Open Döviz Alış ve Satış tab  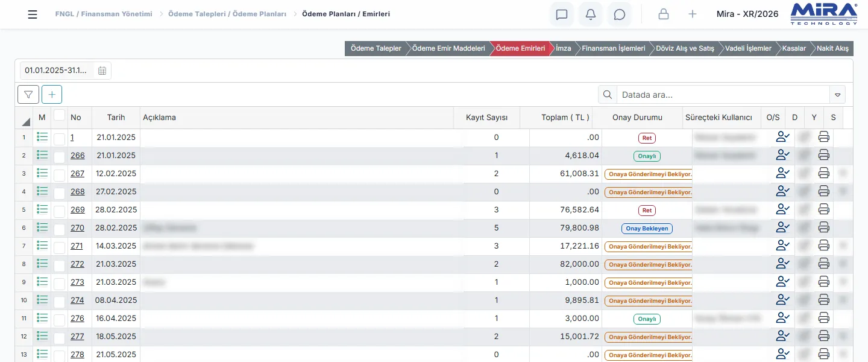tap(685, 48)
